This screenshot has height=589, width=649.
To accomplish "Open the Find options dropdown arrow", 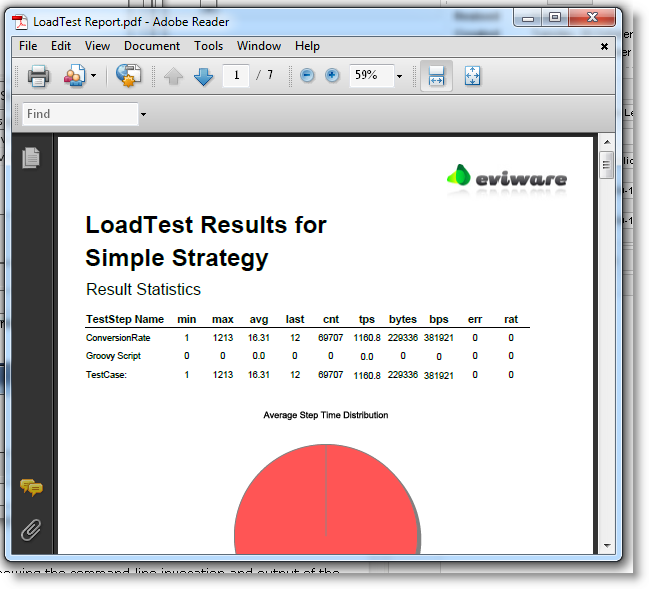I will coord(143,114).
